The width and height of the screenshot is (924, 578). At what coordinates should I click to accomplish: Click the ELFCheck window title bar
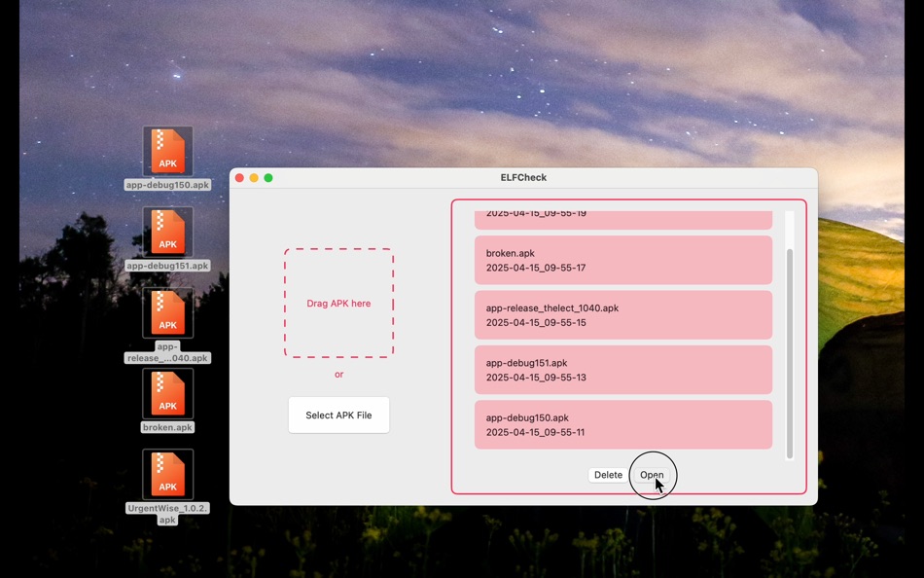pyautogui.click(x=525, y=177)
